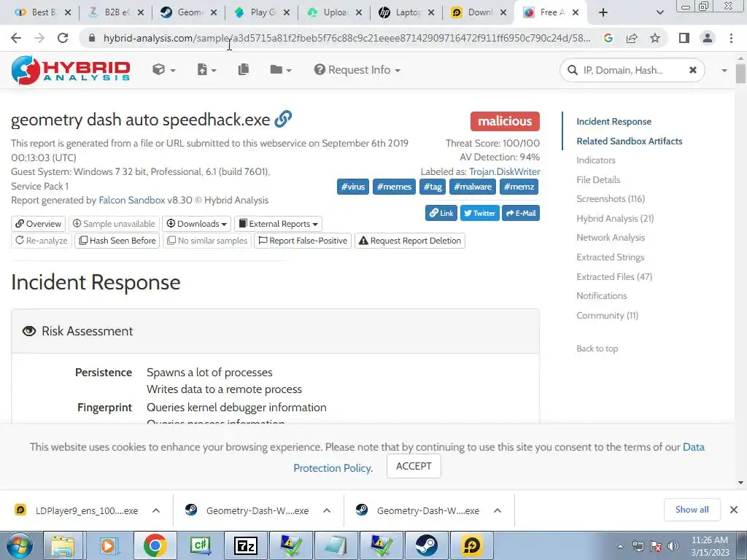Select the #virus tag
Screen dimensions: 747x560
352,187
